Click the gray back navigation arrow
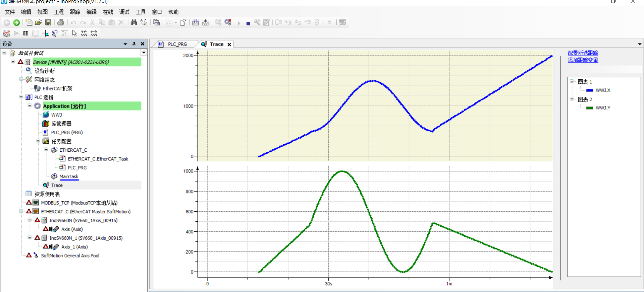 click(x=7, y=22)
